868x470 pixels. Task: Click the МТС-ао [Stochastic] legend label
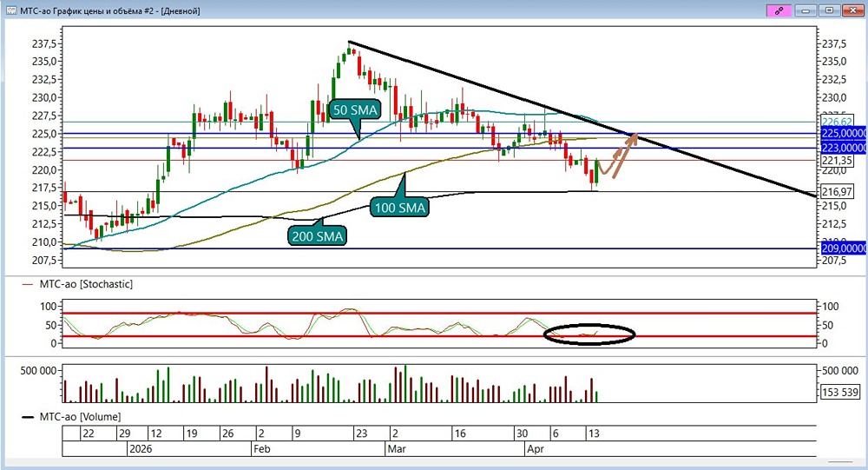click(86, 284)
